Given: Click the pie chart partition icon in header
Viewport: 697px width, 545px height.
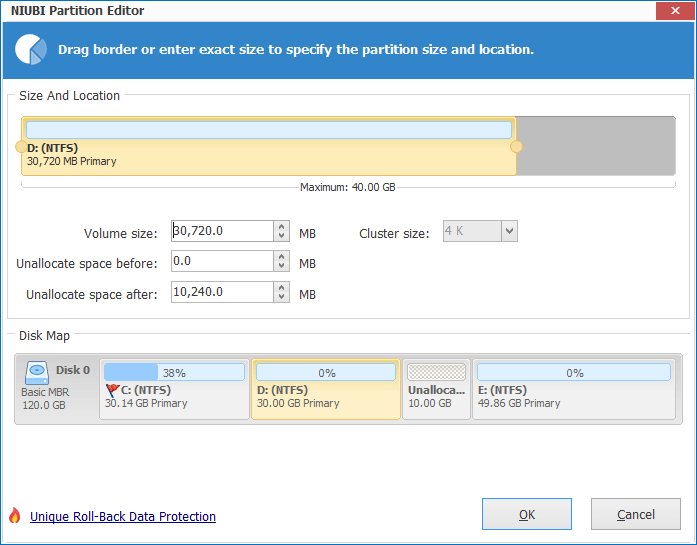Looking at the screenshot, I should point(31,49).
